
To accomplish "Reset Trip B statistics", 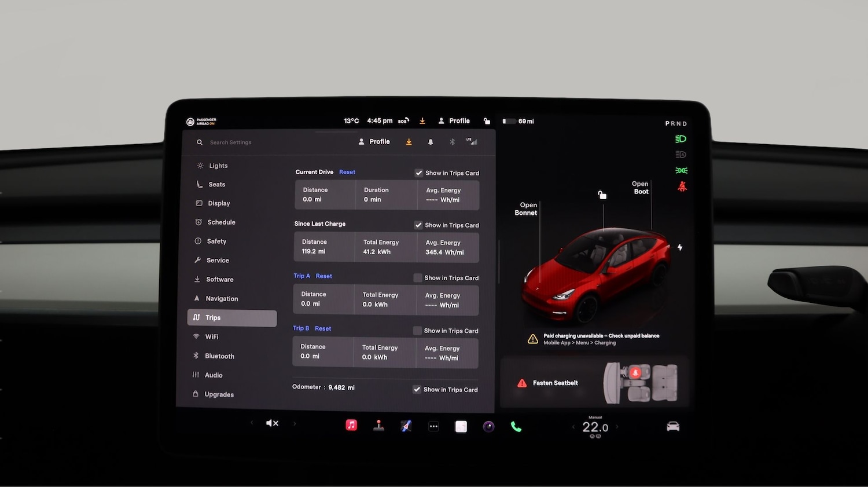I will pyautogui.click(x=323, y=328).
